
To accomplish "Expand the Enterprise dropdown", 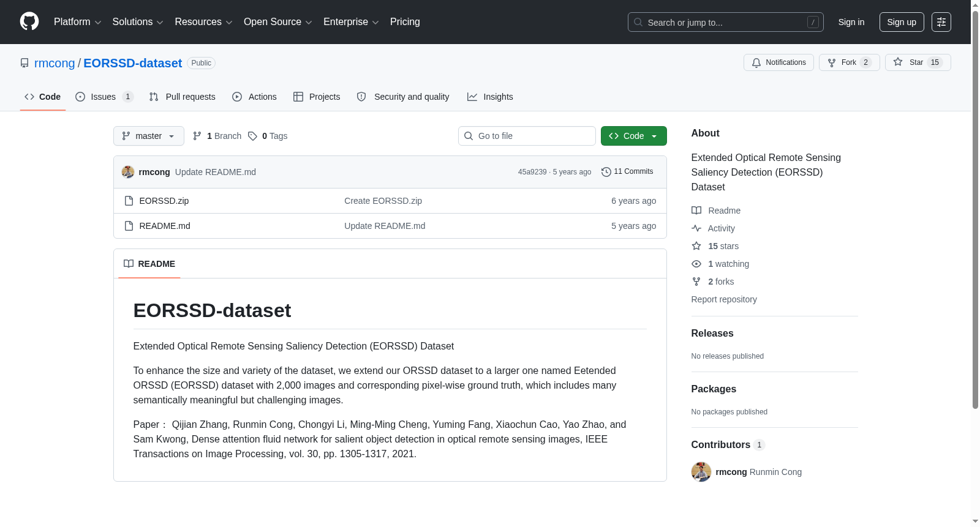I will [351, 22].
